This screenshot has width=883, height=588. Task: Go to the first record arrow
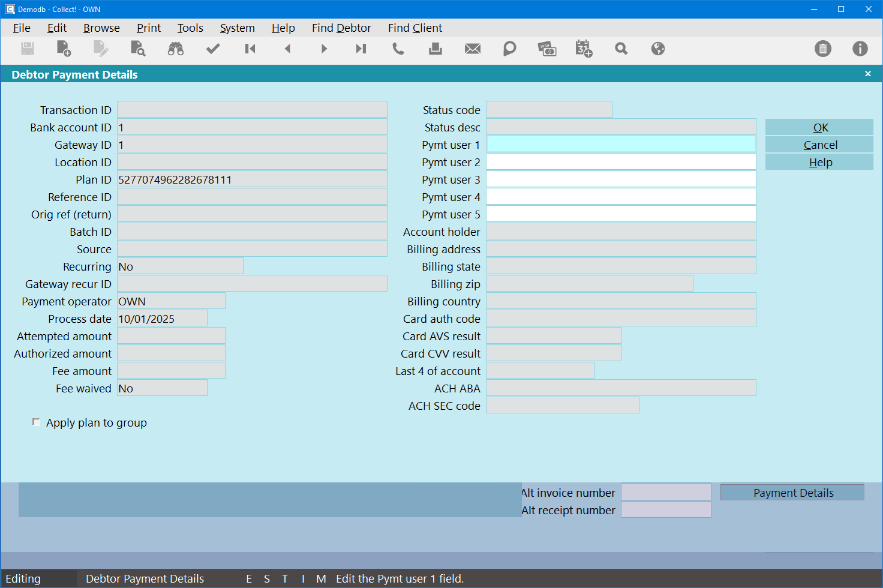coord(250,49)
